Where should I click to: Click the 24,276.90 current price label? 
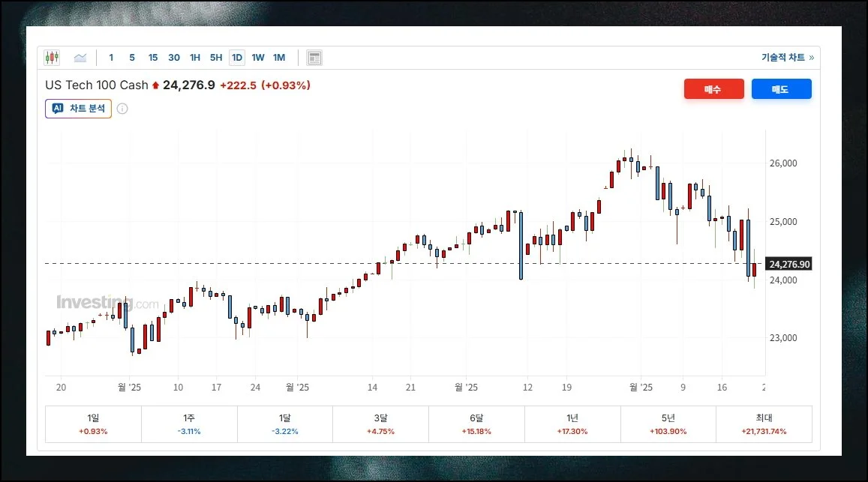tap(790, 264)
